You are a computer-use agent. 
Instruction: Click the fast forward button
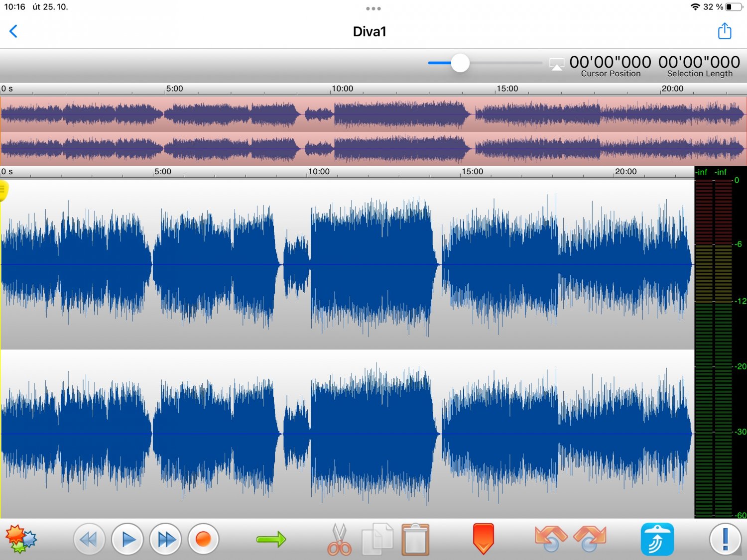tap(165, 539)
